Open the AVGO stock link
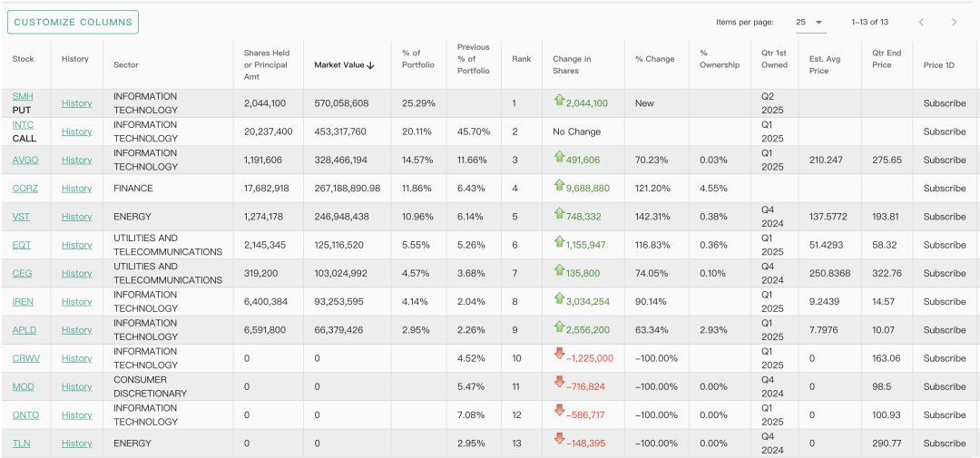The width and height of the screenshot is (980, 458). point(25,161)
